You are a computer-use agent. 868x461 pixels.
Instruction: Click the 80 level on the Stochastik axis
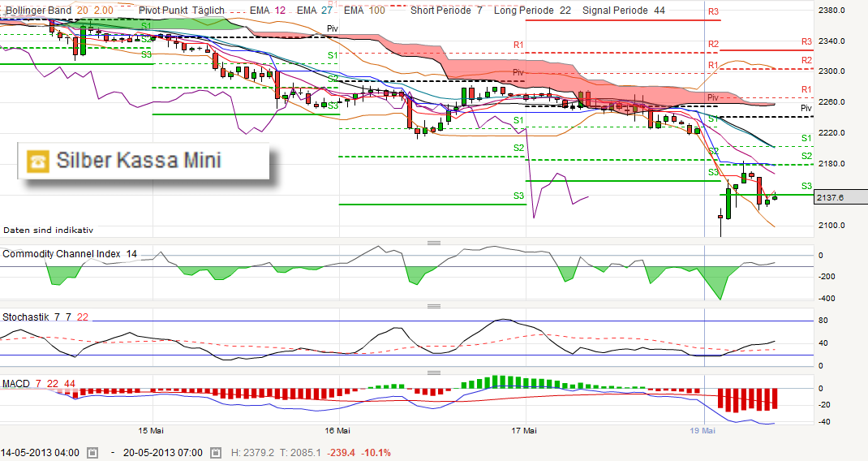[x=823, y=321]
